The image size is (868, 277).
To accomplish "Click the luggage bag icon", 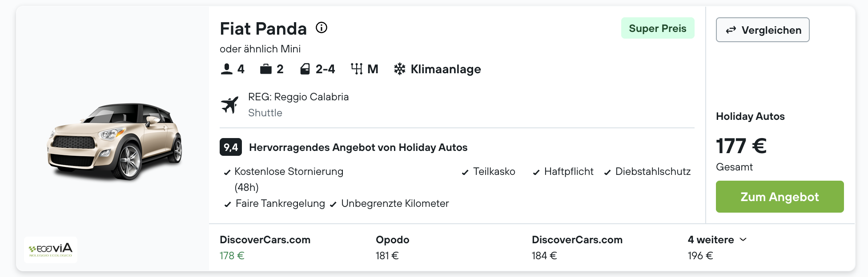I will point(266,69).
